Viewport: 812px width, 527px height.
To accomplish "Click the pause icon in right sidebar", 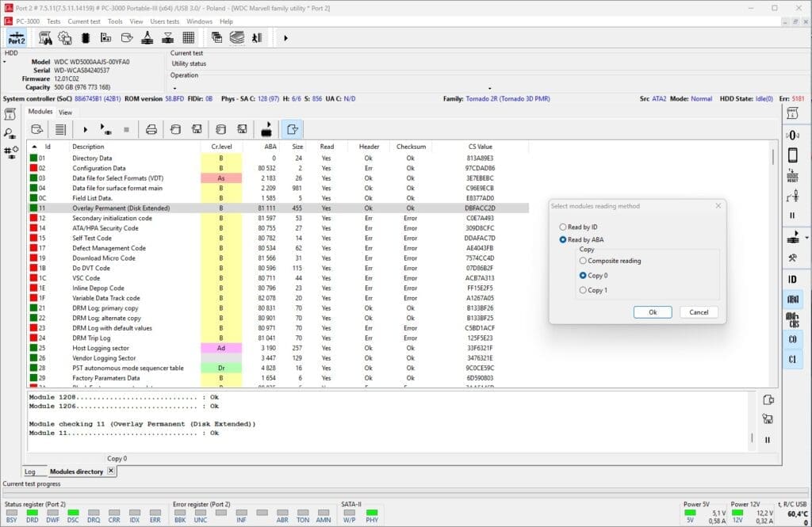I will pos(792,216).
